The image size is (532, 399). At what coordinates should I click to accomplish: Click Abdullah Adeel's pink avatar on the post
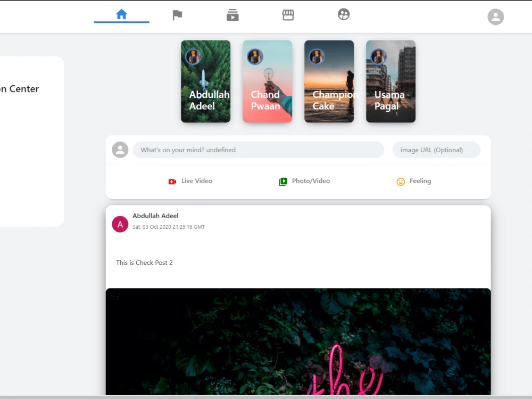[120, 224]
